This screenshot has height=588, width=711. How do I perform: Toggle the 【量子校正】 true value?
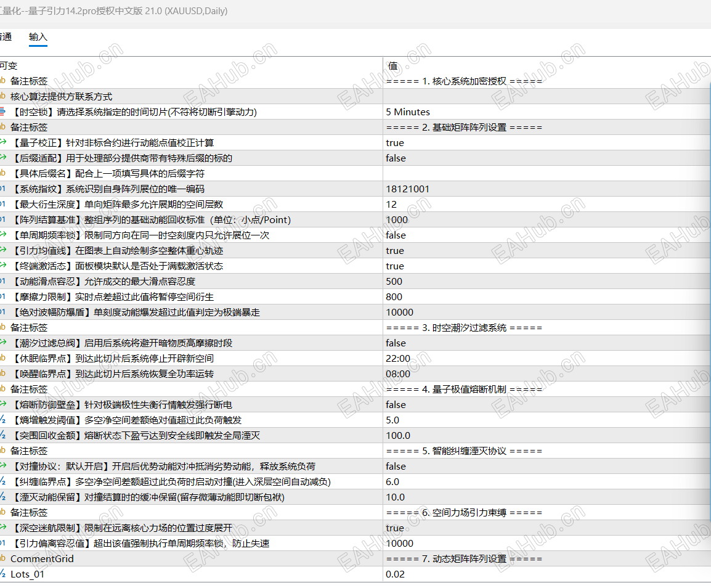pyautogui.click(x=394, y=143)
